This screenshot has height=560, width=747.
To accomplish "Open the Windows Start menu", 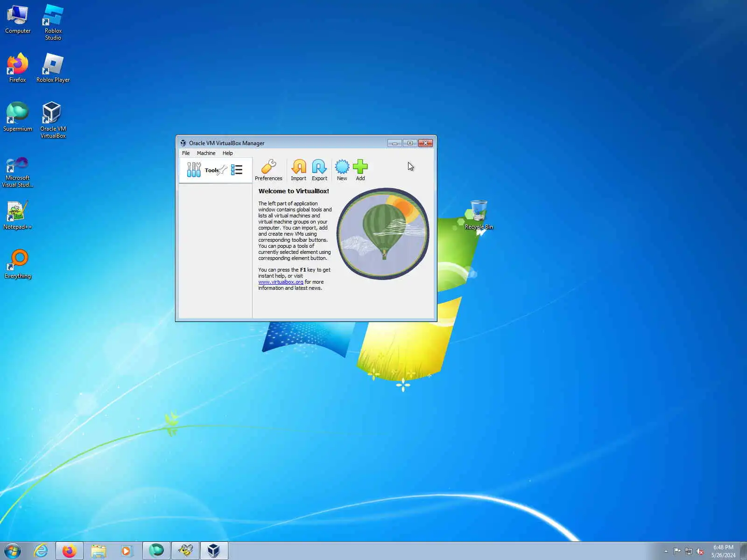I will point(13,551).
